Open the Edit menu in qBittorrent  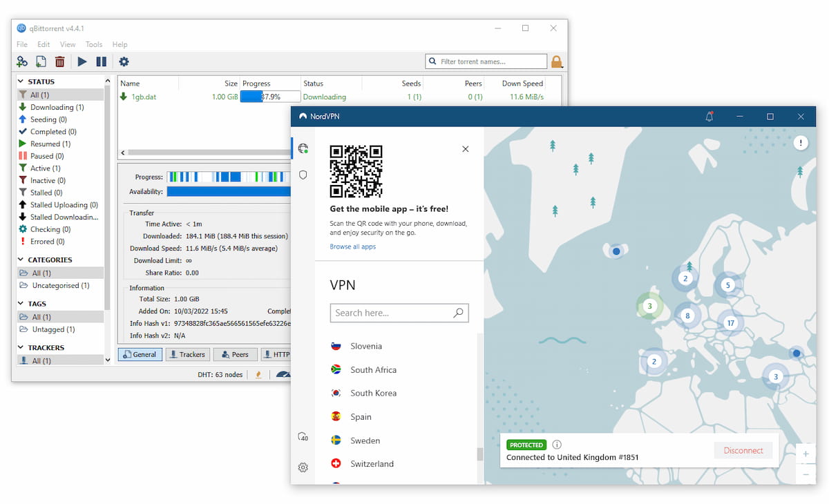tap(44, 44)
